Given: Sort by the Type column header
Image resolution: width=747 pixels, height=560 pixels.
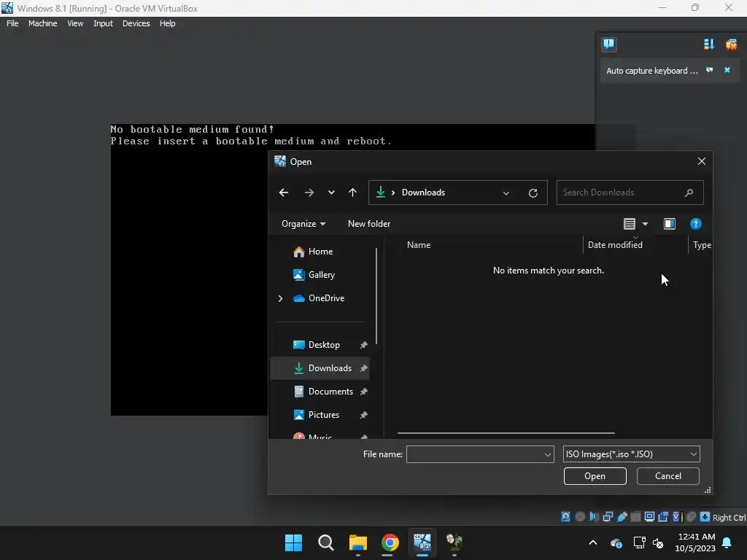Looking at the screenshot, I should point(701,245).
